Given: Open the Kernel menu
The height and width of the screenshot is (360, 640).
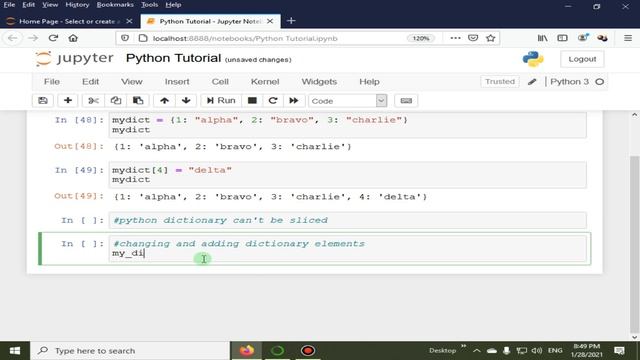Looking at the screenshot, I should point(265,82).
